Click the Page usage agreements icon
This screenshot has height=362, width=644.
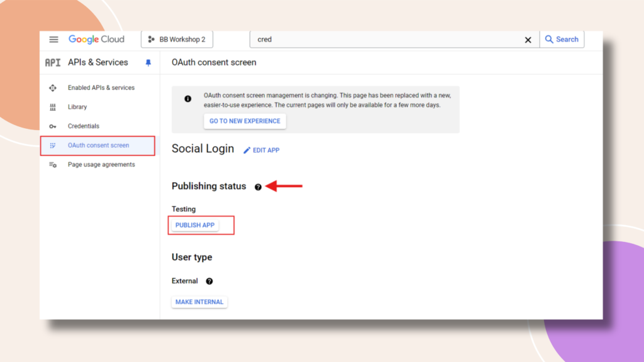coord(53,165)
